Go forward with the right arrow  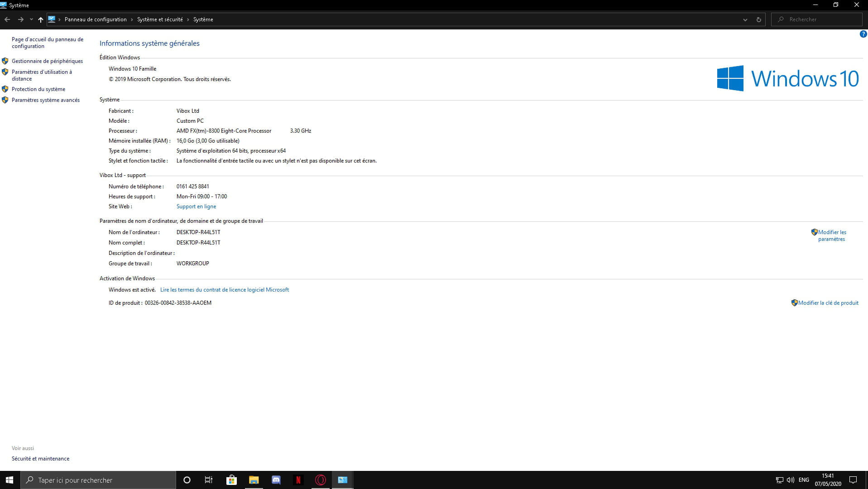pos(20,19)
